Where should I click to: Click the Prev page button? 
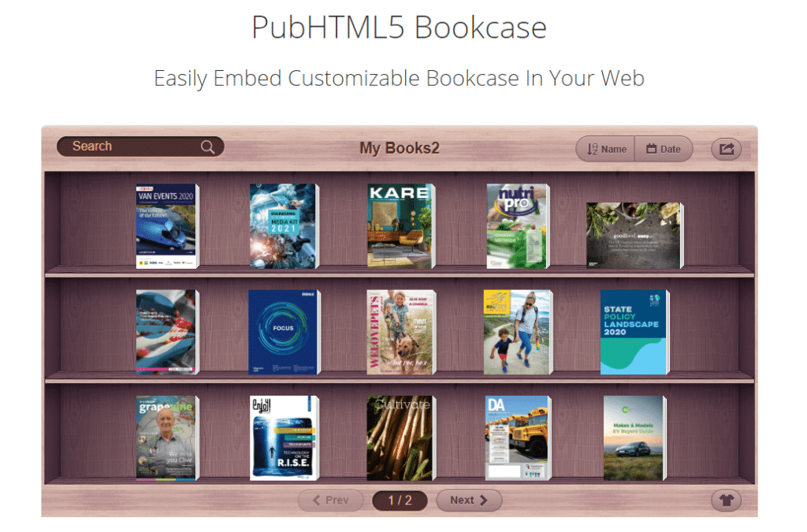coord(330,500)
